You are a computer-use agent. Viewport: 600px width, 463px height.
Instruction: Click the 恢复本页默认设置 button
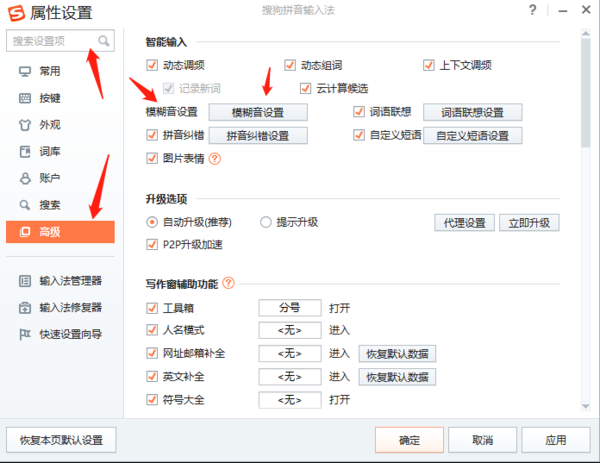point(61,440)
